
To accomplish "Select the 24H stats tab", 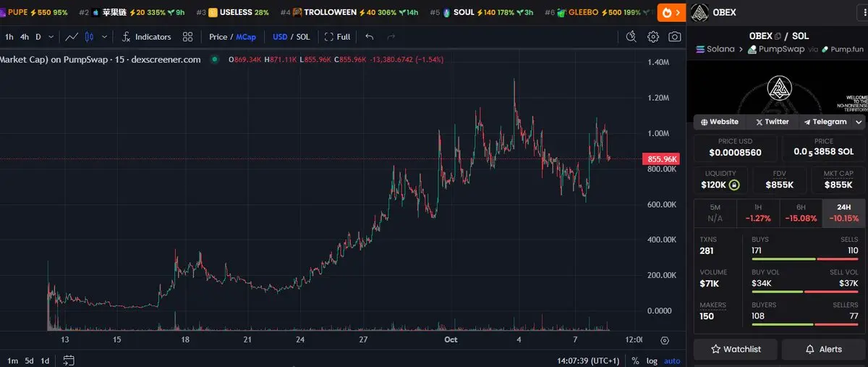I will [x=843, y=212].
